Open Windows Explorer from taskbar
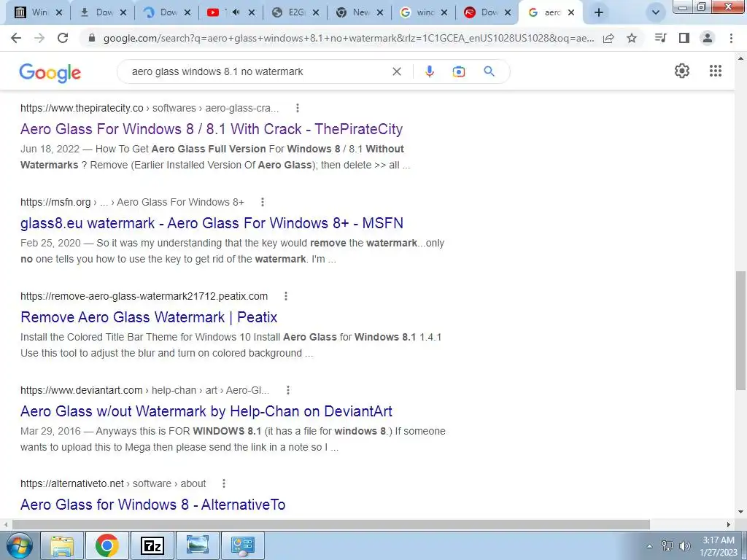The height and width of the screenshot is (560, 747). (63, 545)
